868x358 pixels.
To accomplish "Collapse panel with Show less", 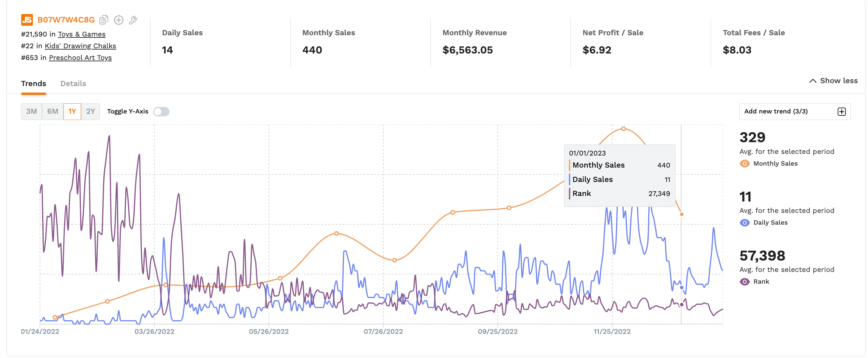I will coord(833,81).
